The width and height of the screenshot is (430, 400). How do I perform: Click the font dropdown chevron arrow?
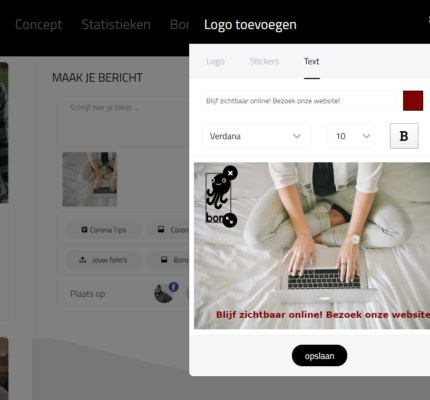coord(297,136)
